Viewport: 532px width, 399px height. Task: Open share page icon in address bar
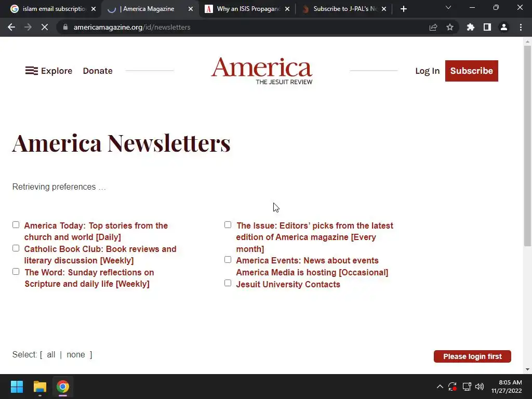(433, 27)
